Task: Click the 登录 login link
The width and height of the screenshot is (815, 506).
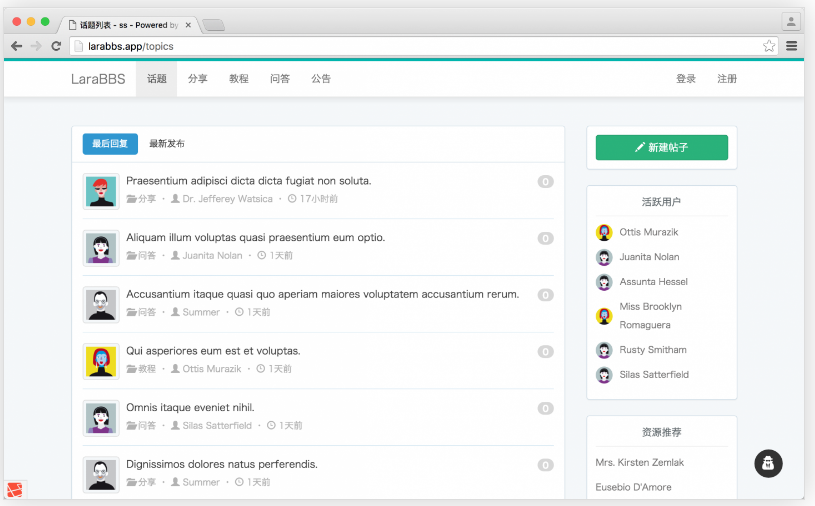Action: pos(686,79)
